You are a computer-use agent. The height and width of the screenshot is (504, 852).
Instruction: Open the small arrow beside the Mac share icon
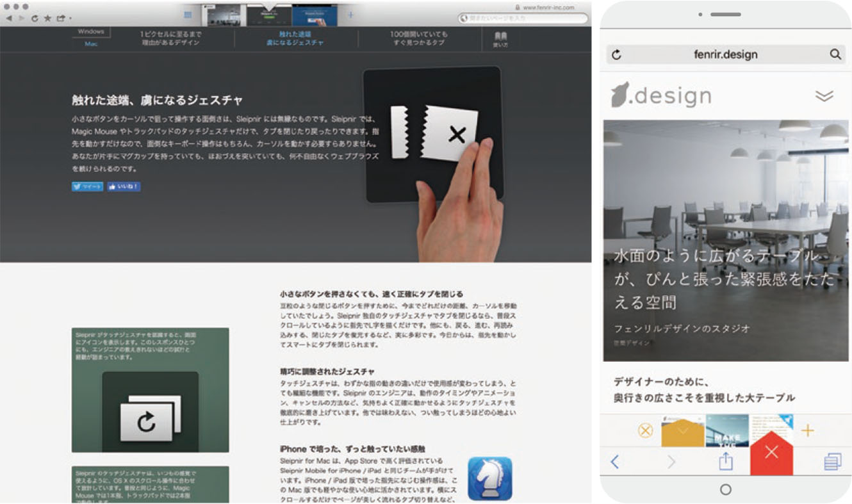[70, 19]
